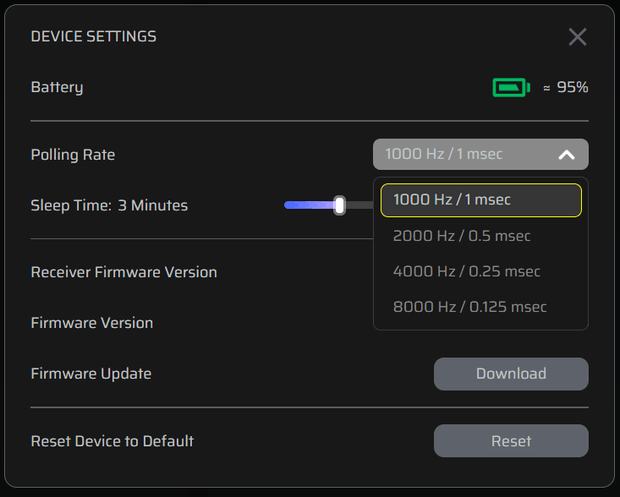Click the Polling Rate label

(73, 155)
